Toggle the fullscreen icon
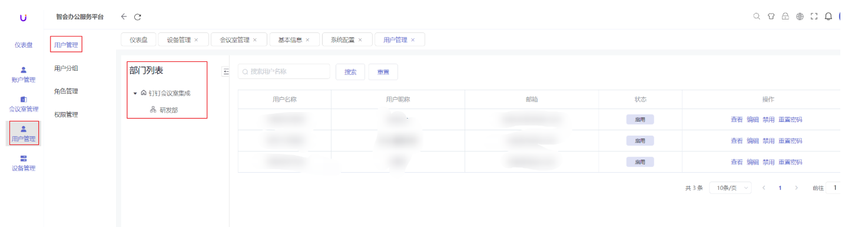This screenshot has width=868, height=227. click(x=814, y=17)
